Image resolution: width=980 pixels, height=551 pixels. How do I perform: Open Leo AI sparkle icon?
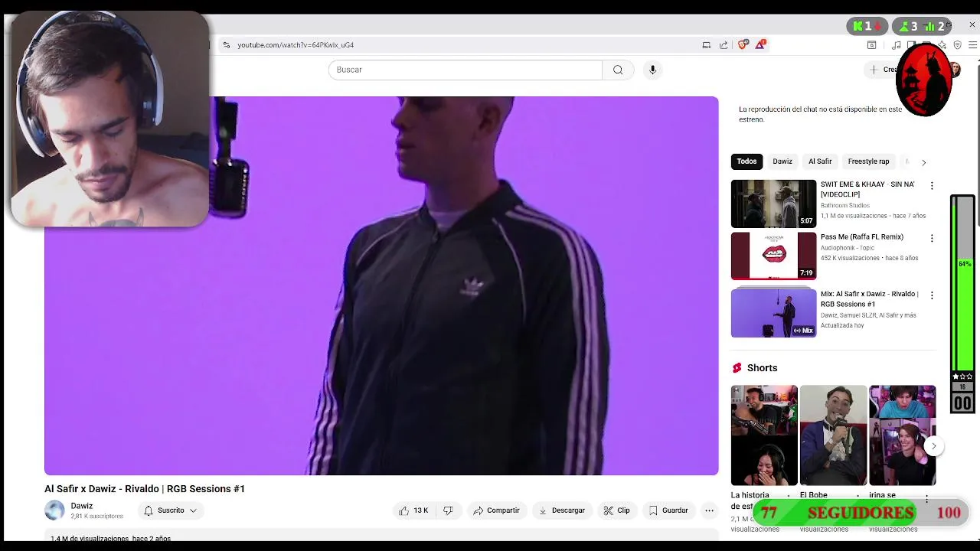pos(942,45)
